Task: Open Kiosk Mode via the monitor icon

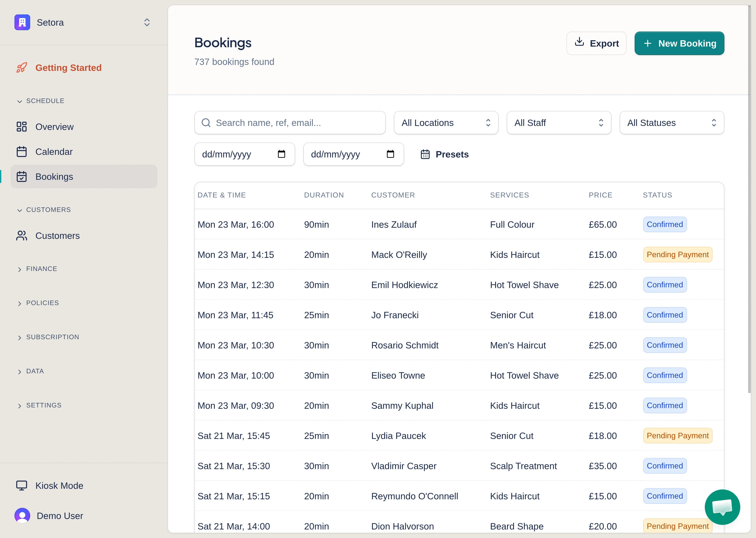Action: [22, 485]
